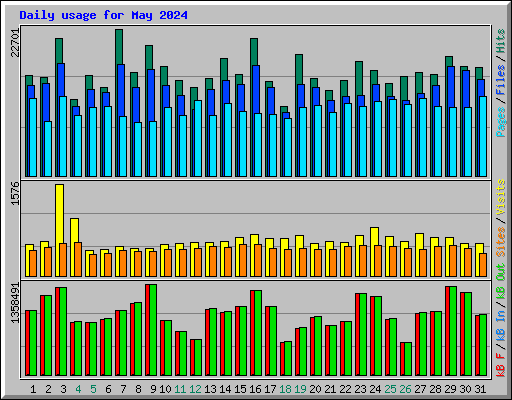Click day label 21 on the x-axis
This screenshot has width=512, height=400.
tap(330, 389)
